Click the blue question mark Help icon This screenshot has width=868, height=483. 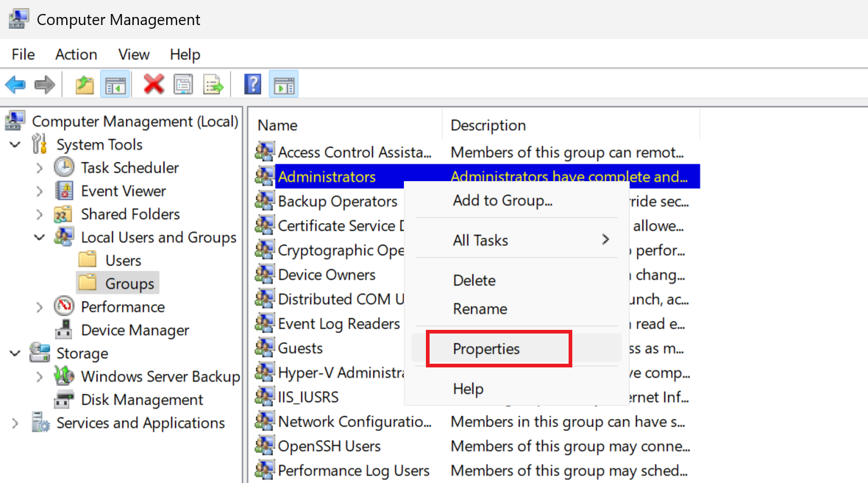[x=252, y=85]
